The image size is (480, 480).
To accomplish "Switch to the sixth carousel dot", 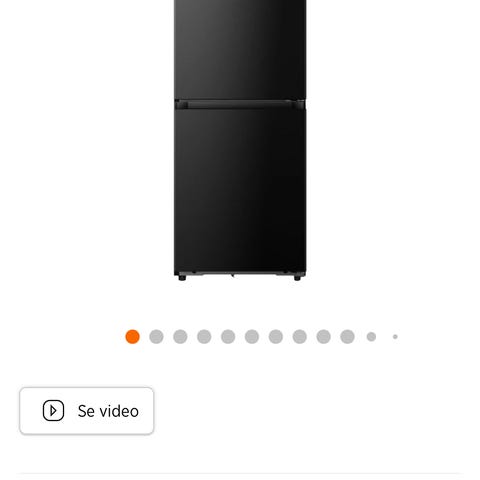I will (x=252, y=337).
